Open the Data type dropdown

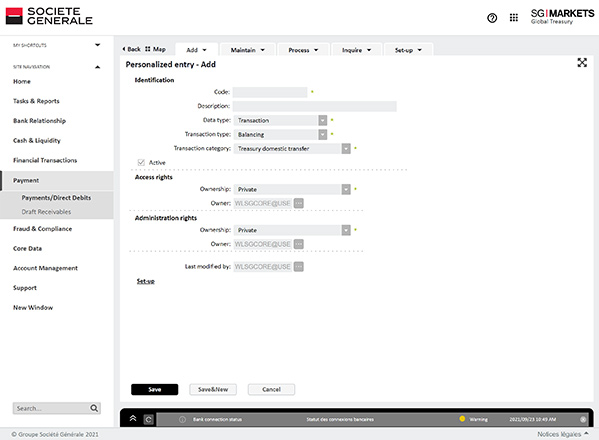(x=323, y=120)
